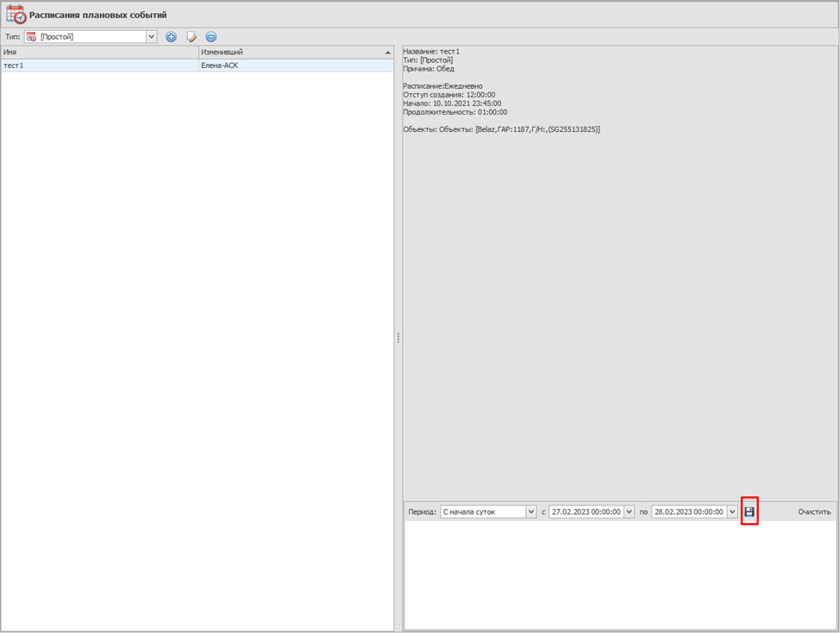Click the С начала суток period field
The width and height of the screenshot is (840, 633).
tap(482, 512)
